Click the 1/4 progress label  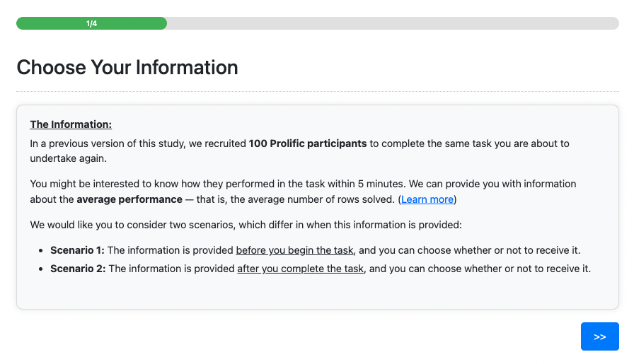pyautogui.click(x=92, y=23)
